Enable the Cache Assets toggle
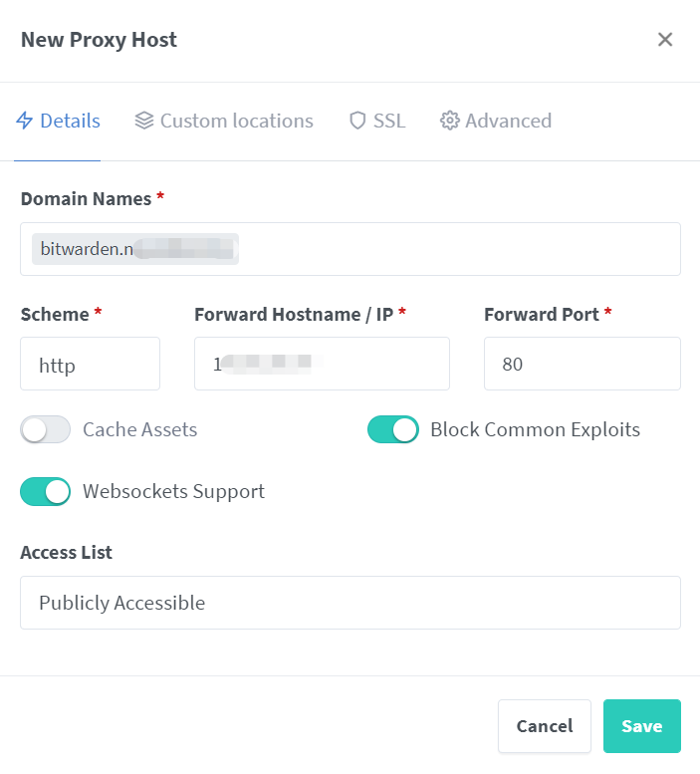Screen dimensions: 700x774 (46, 429)
